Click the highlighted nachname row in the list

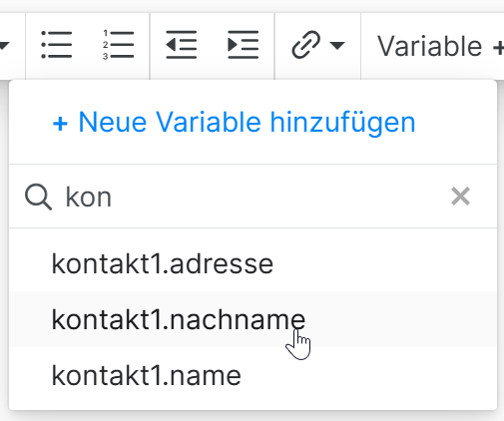coord(252,319)
